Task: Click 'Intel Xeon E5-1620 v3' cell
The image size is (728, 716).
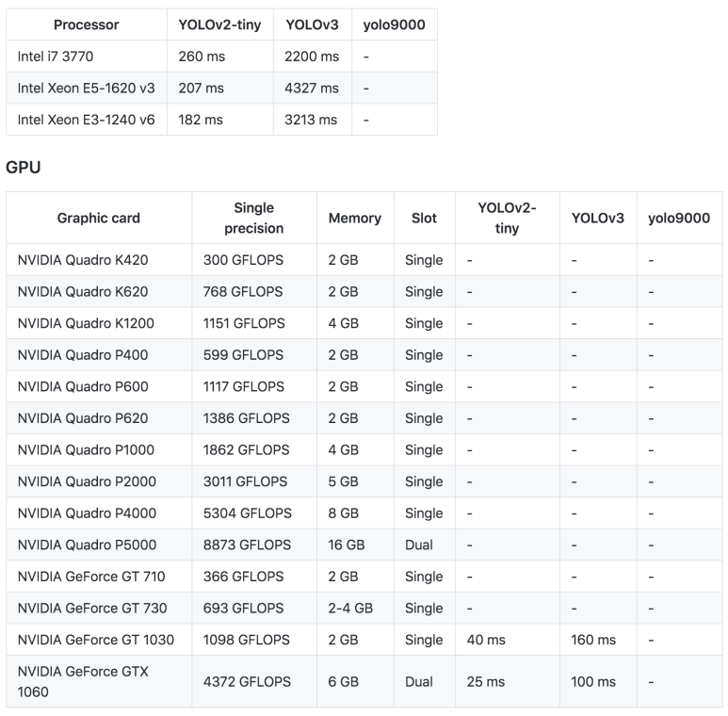Action: click(87, 89)
